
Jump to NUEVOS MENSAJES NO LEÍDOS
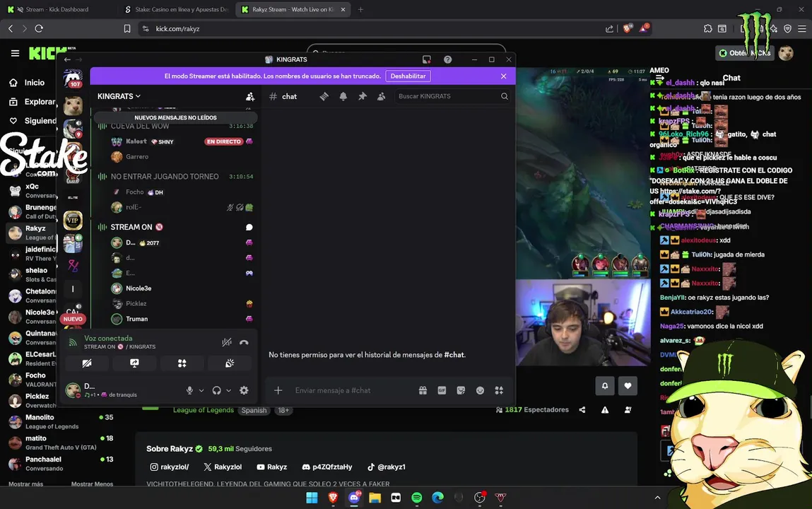175,117
